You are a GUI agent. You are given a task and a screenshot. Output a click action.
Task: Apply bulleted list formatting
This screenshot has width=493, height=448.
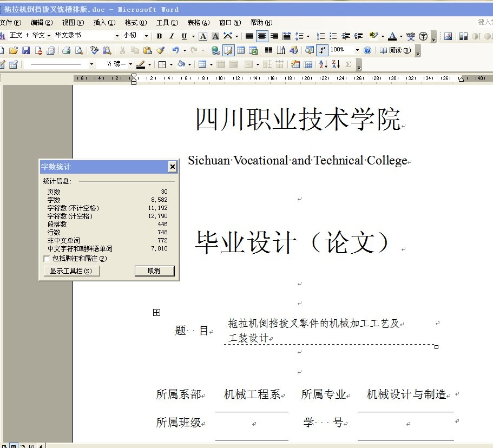(333, 36)
